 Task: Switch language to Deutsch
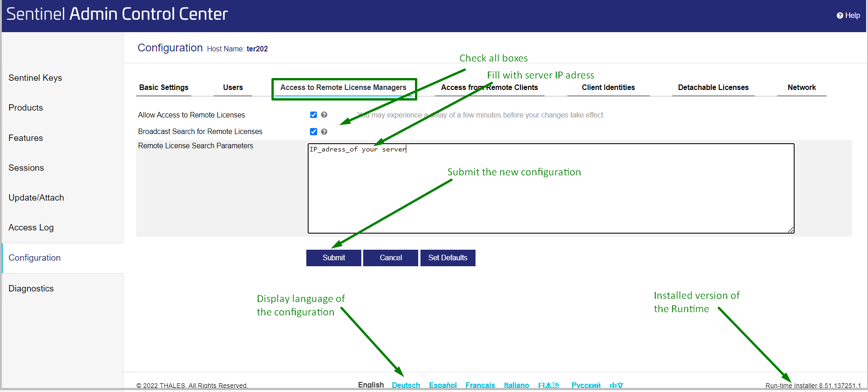coord(406,385)
